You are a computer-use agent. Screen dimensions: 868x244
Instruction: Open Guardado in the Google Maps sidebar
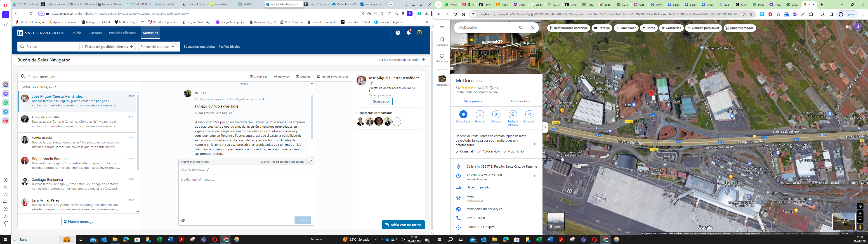click(442, 41)
